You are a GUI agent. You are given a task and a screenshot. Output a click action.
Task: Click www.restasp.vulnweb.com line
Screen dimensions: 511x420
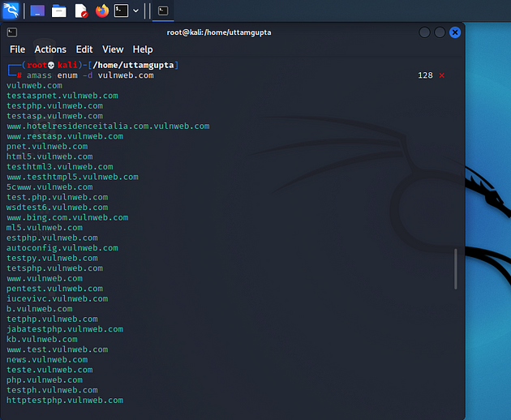point(65,136)
